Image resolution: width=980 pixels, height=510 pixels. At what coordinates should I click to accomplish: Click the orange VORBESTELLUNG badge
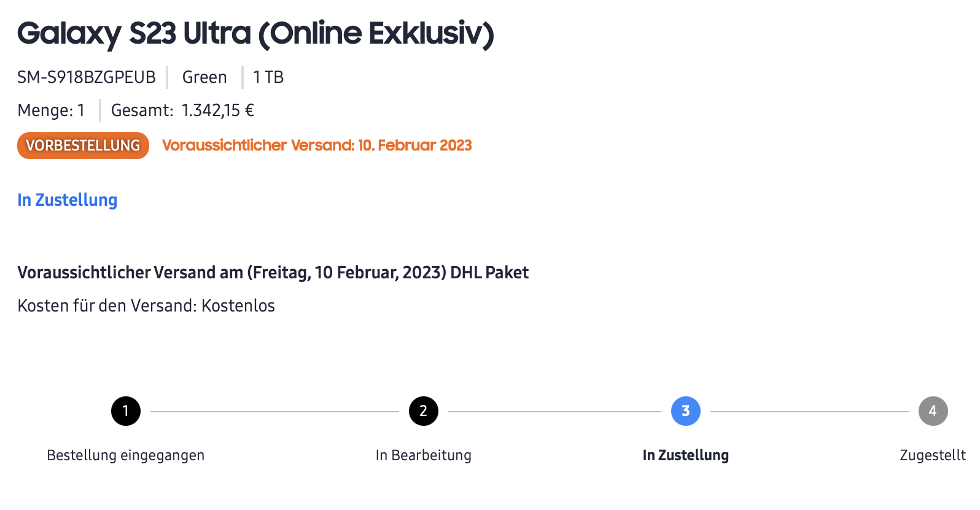click(x=83, y=146)
